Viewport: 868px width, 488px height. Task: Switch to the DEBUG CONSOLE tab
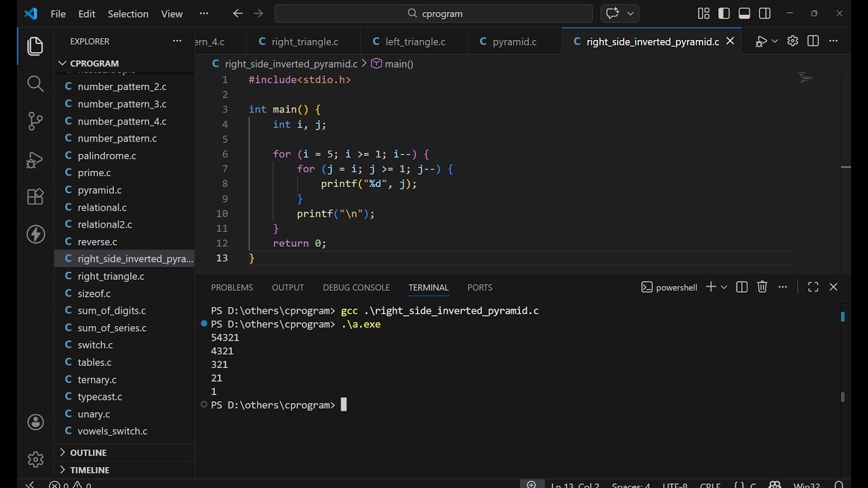coord(356,287)
